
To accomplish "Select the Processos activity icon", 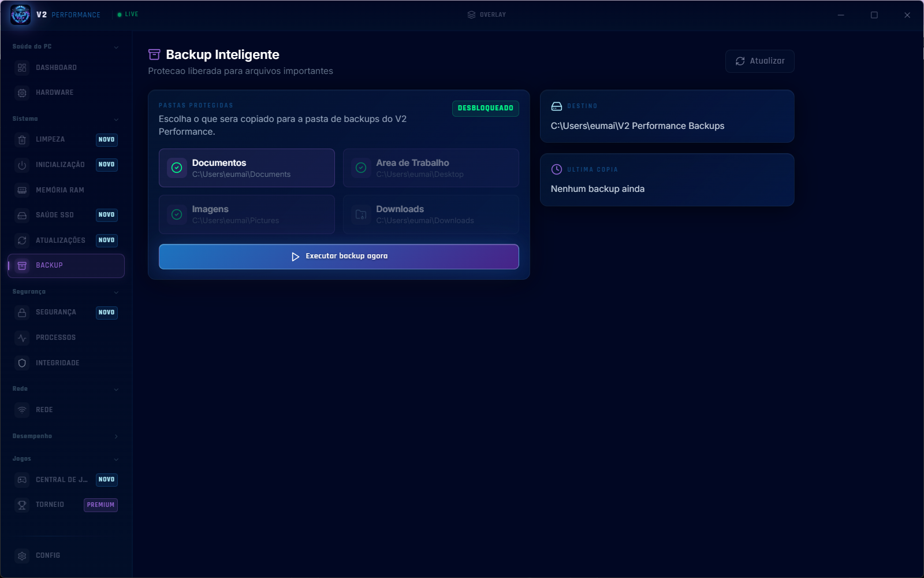I will click(22, 338).
